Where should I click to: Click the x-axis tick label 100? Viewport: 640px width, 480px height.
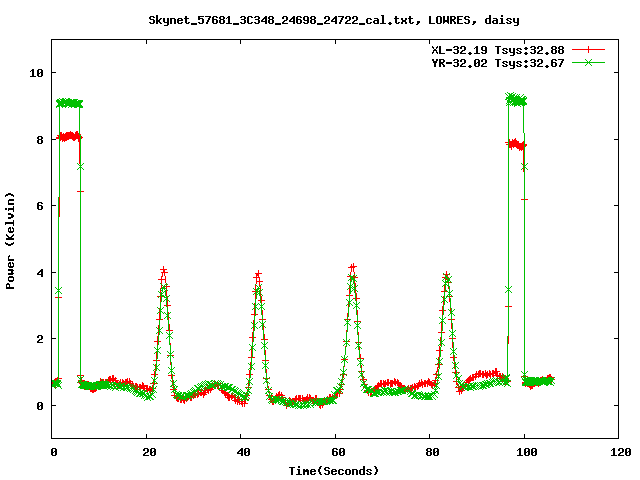[527, 452]
